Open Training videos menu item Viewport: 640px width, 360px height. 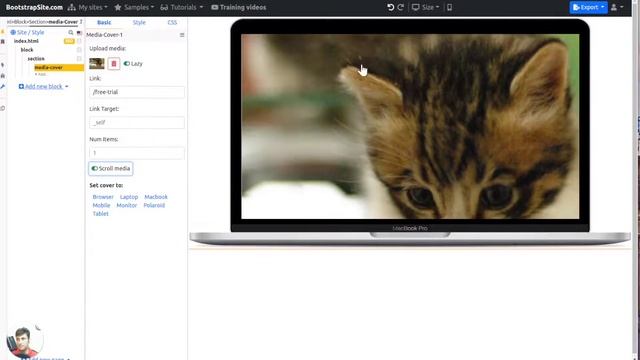[x=238, y=7]
